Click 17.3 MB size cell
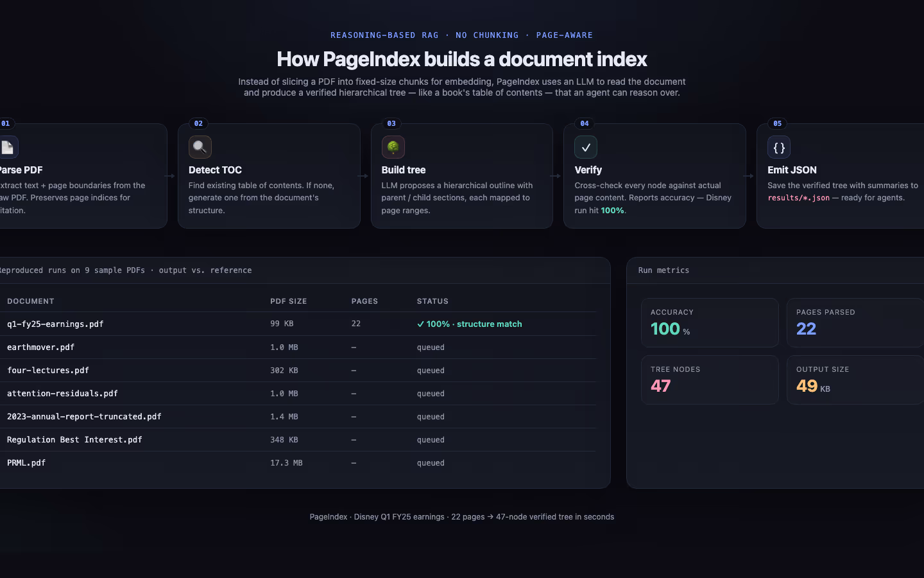The image size is (924, 578). tap(286, 462)
